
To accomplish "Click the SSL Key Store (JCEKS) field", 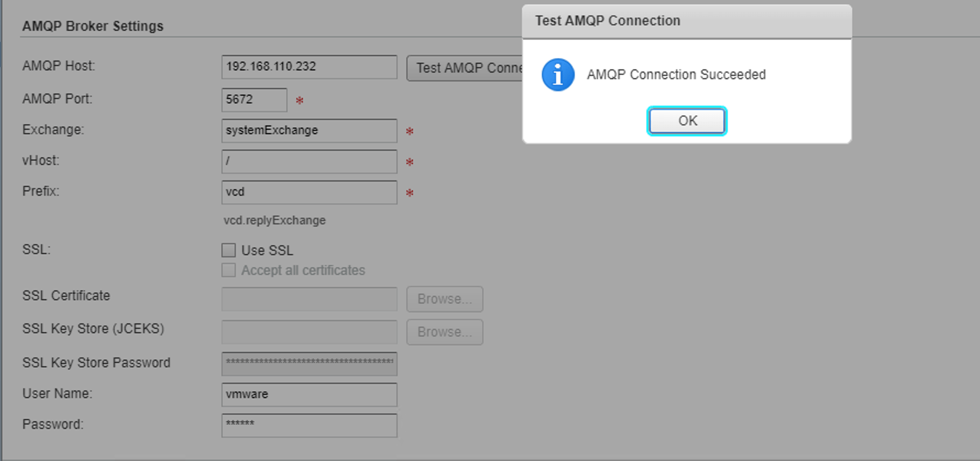I will point(309,332).
